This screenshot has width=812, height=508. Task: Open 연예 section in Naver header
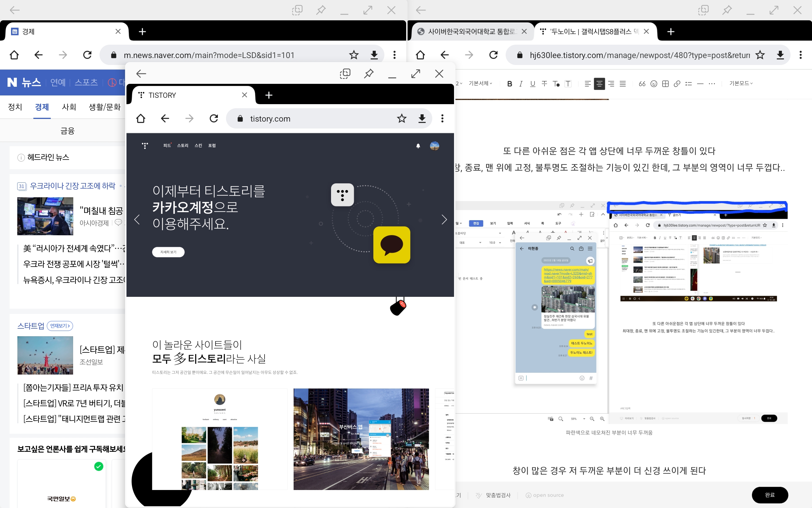(58, 82)
